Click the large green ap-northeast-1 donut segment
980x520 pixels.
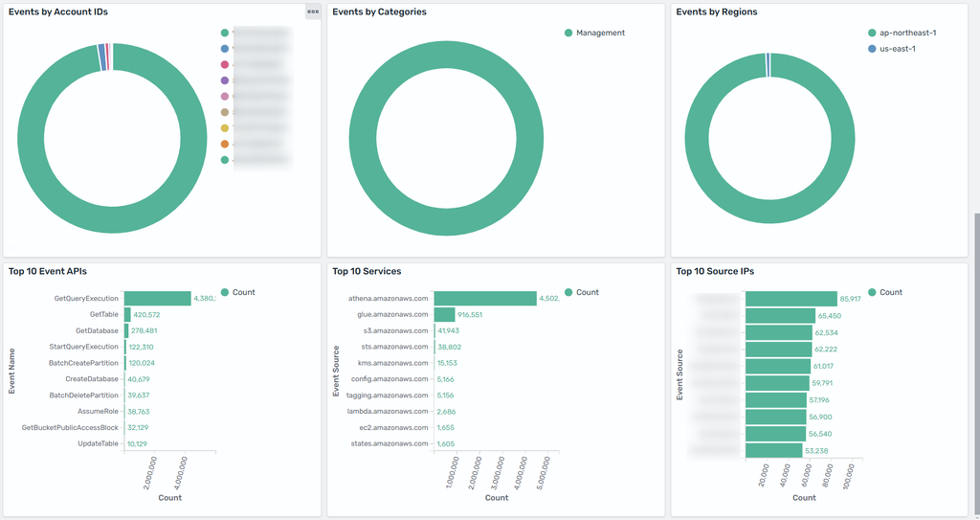[x=770, y=213]
